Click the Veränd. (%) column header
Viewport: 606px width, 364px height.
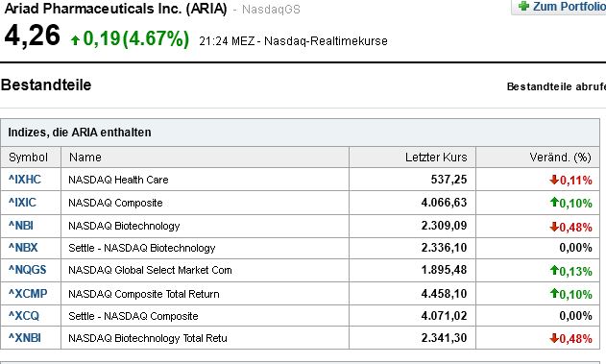point(560,158)
